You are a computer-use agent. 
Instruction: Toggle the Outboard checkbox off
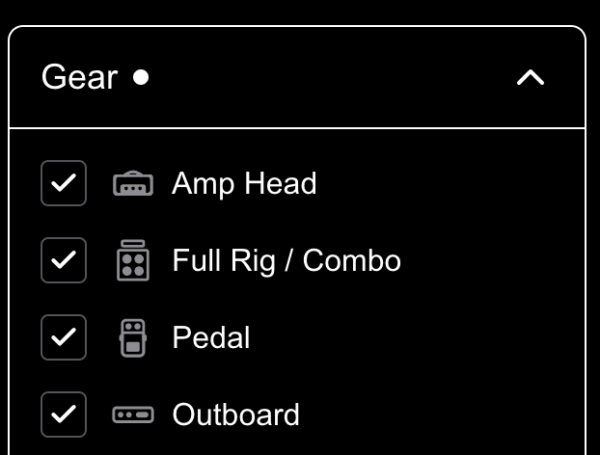point(64,414)
